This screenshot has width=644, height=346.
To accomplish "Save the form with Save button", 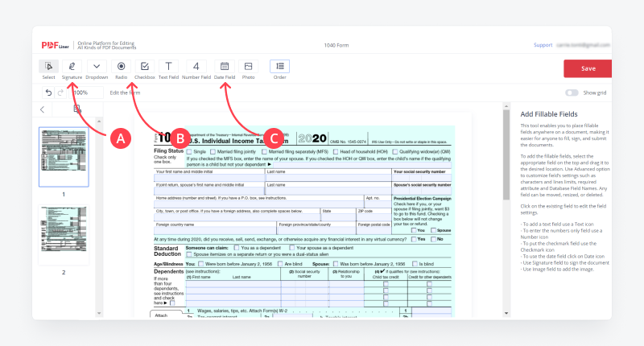I will (588, 68).
